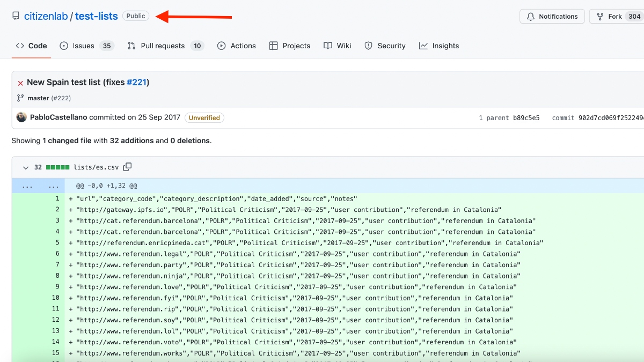Open the test-lists repository link

click(96, 16)
